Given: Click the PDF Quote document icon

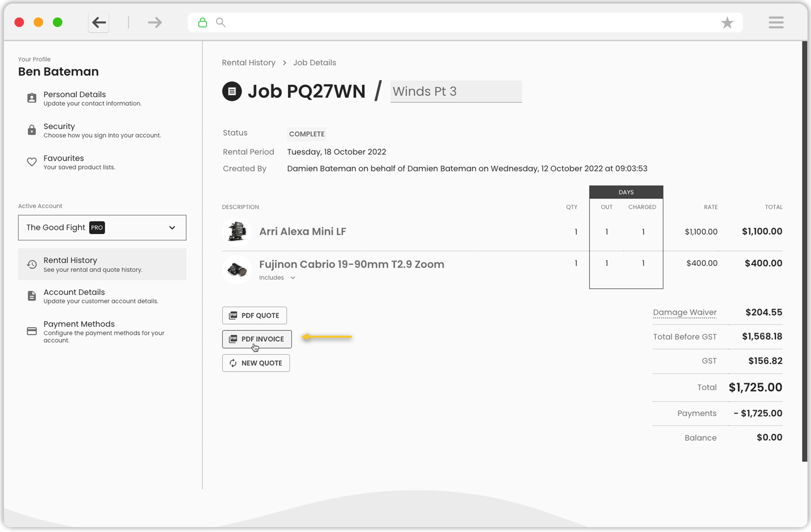Looking at the screenshot, I should [x=233, y=315].
